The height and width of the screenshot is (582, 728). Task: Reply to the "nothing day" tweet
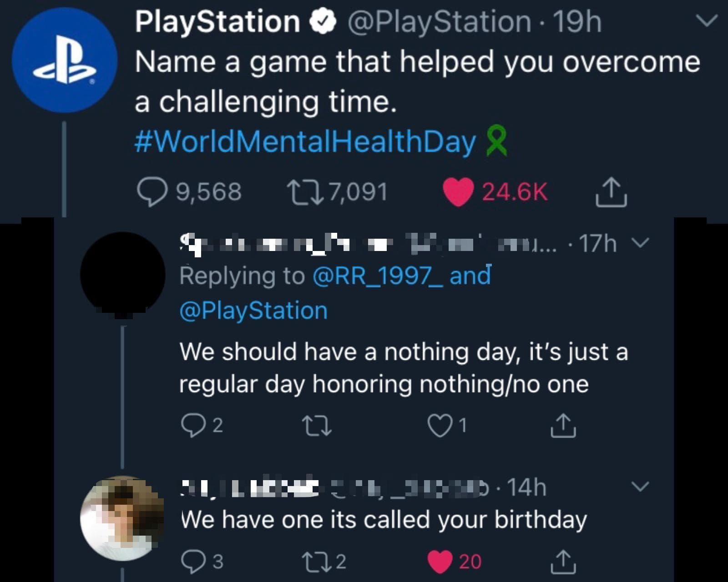click(193, 426)
